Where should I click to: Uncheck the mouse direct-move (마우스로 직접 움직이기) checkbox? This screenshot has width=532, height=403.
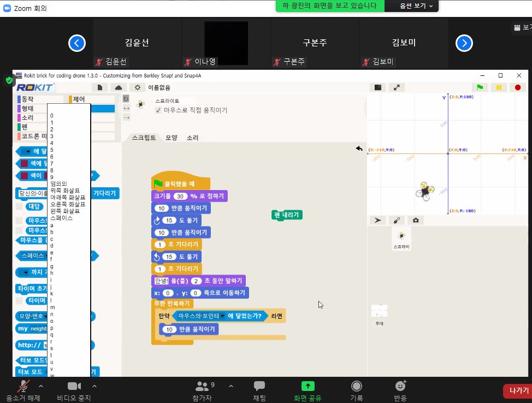[158, 110]
